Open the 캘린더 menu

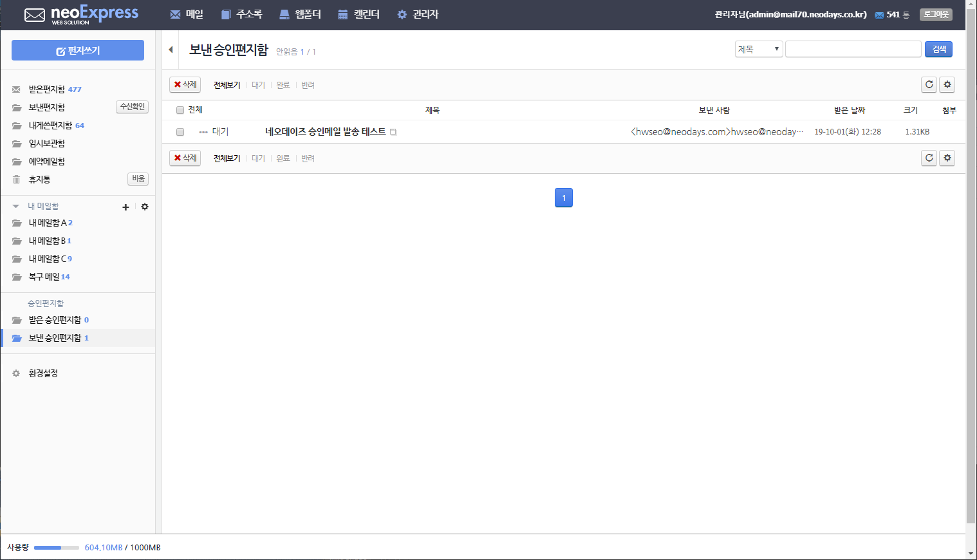(x=359, y=14)
